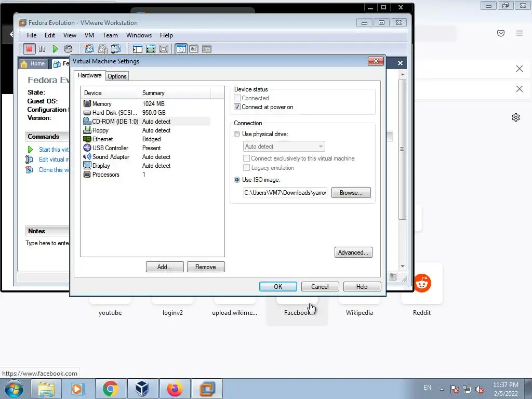This screenshot has height=399, width=532.
Task: Click the Advanced... button
Action: [x=353, y=252]
